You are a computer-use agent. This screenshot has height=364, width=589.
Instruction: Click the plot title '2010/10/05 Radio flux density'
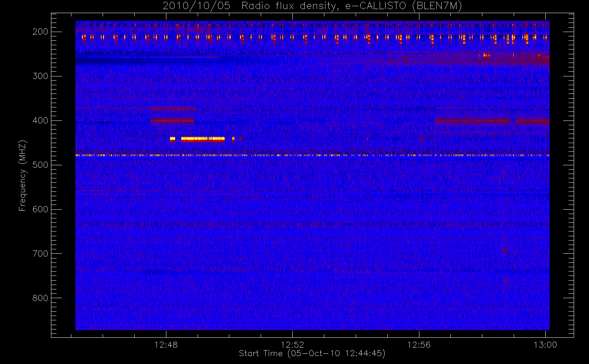pyautogui.click(x=249, y=6)
